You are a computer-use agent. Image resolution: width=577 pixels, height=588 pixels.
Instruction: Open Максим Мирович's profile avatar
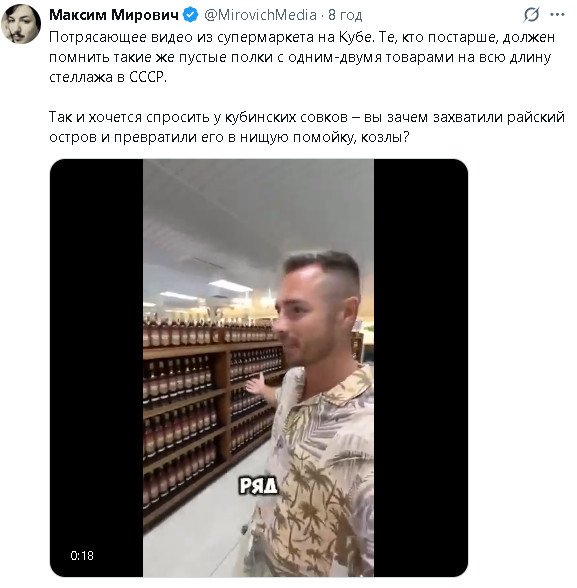21,24
